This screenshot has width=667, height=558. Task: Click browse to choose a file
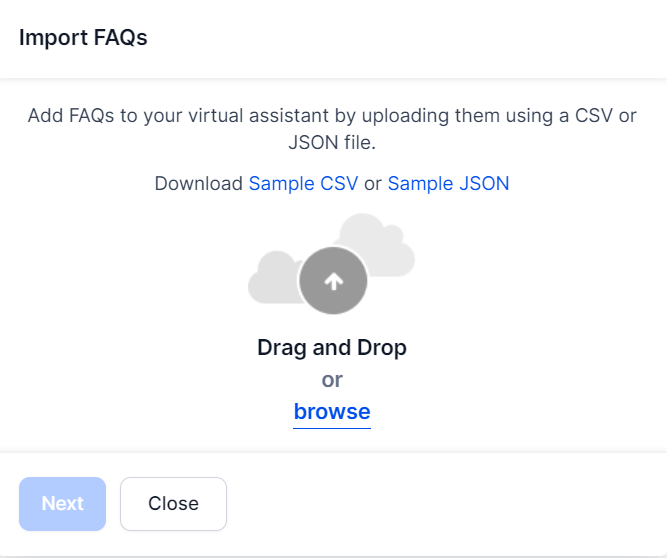[332, 412]
